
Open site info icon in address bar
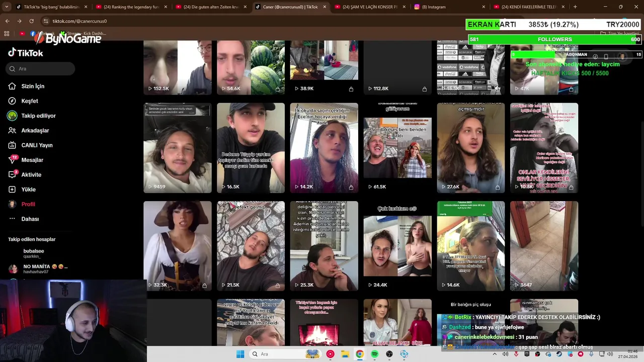[x=46, y=21]
